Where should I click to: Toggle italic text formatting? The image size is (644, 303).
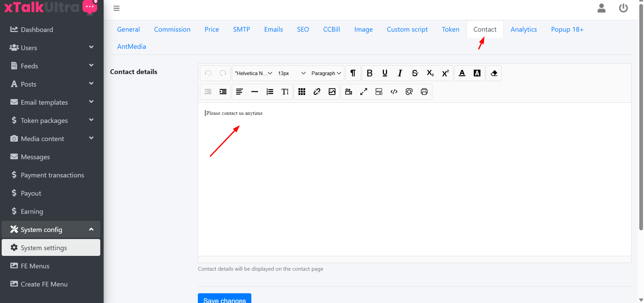tap(400, 73)
